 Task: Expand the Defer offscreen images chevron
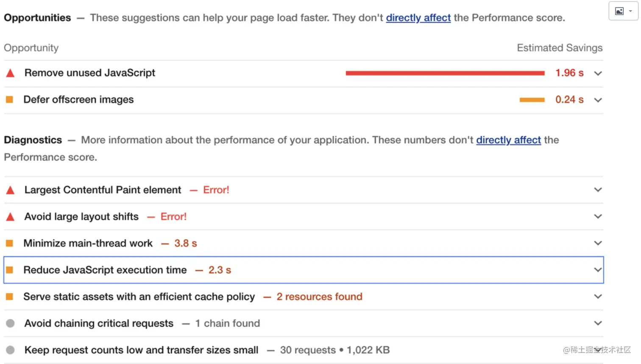598,100
